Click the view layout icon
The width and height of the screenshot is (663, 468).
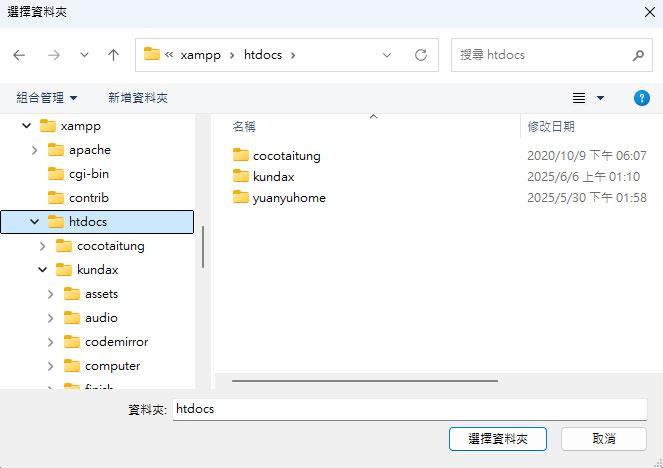coord(578,98)
